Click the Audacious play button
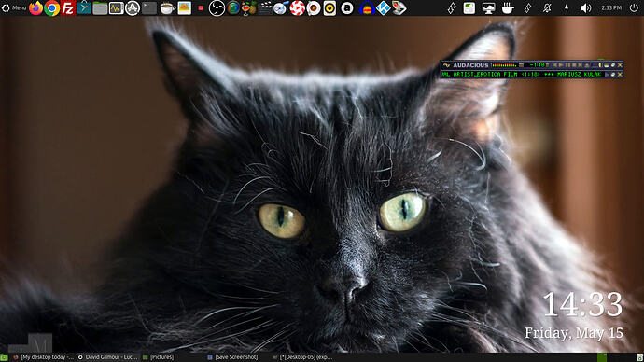 point(562,65)
